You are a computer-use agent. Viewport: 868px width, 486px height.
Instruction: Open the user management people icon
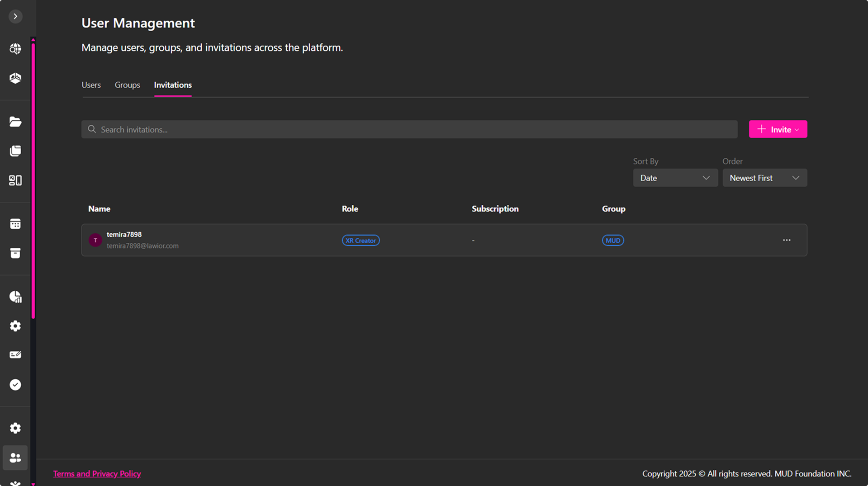point(15,458)
